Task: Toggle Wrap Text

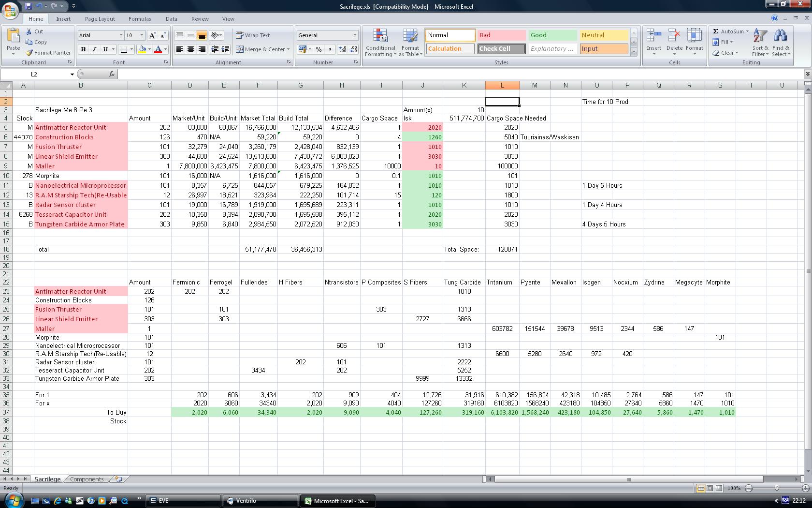Action: [253, 35]
